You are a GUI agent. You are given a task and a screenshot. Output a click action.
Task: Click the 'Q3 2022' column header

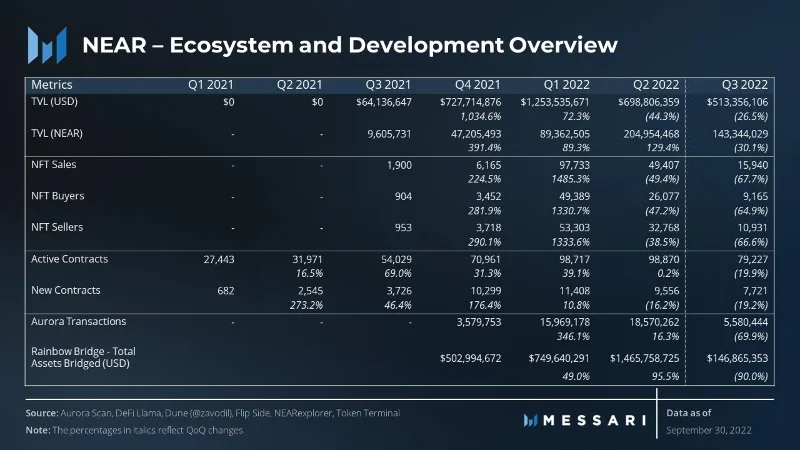coord(745,85)
